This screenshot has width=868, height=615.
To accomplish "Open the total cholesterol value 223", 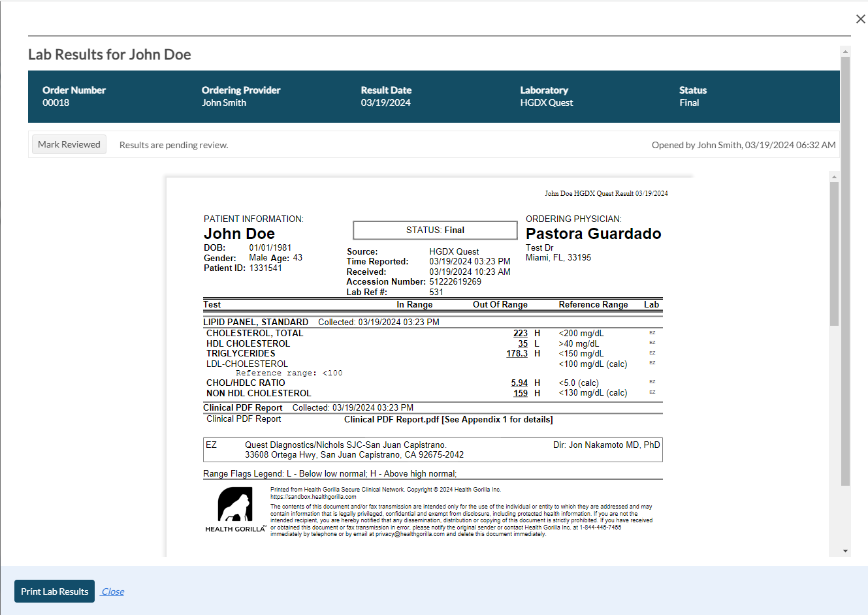I will click(520, 334).
